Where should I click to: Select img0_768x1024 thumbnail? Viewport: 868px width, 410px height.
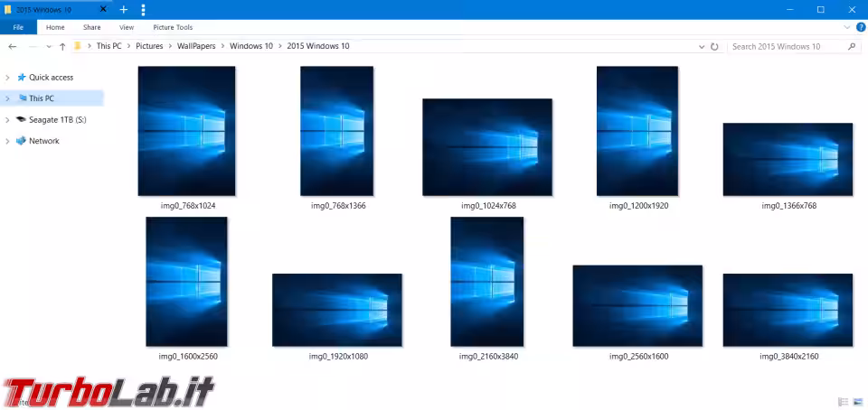[x=186, y=131]
